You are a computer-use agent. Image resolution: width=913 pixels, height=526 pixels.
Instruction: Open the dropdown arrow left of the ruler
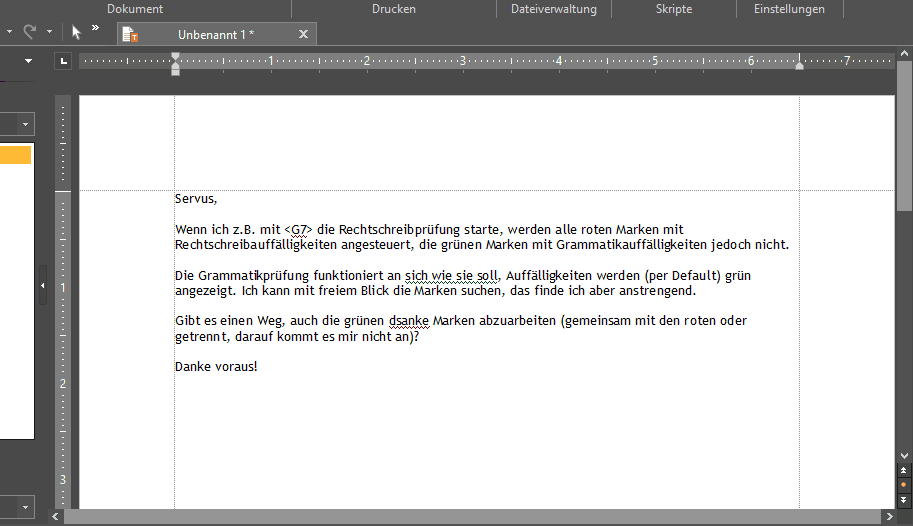tap(28, 61)
